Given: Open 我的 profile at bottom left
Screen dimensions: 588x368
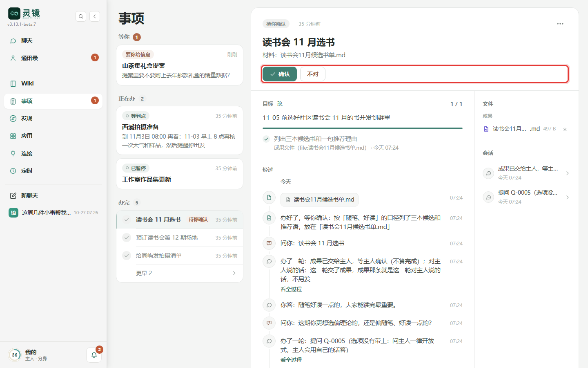Looking at the screenshot, I should [28, 355].
